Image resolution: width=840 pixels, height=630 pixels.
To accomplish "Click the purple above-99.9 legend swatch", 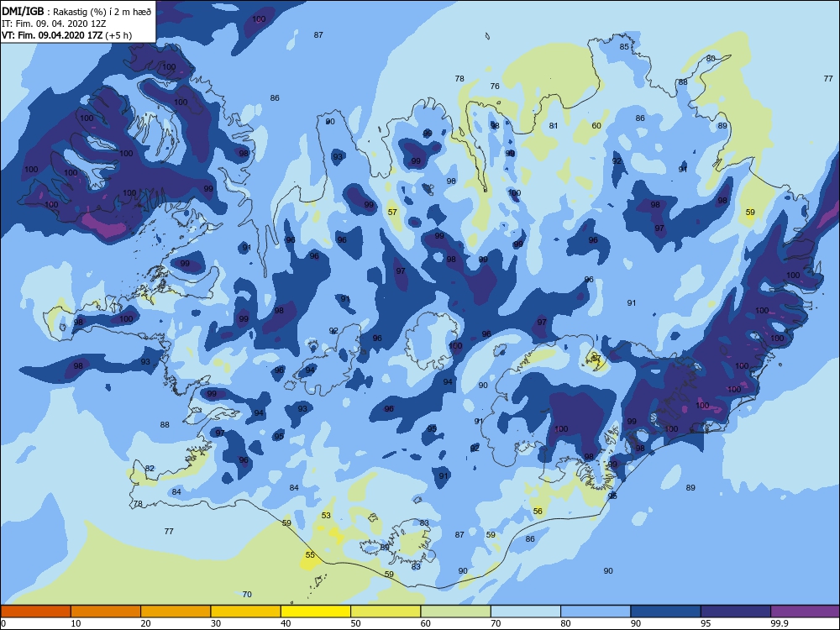I will (x=806, y=612).
